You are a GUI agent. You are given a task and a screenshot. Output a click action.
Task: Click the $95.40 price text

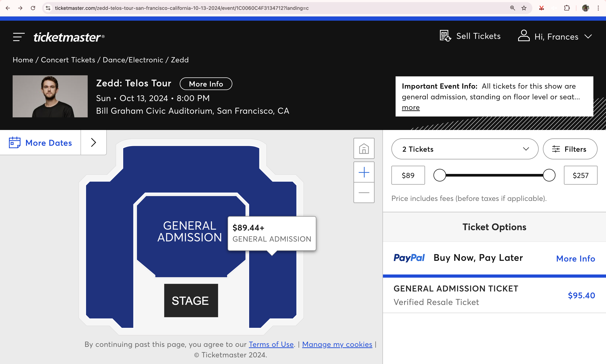[581, 295]
